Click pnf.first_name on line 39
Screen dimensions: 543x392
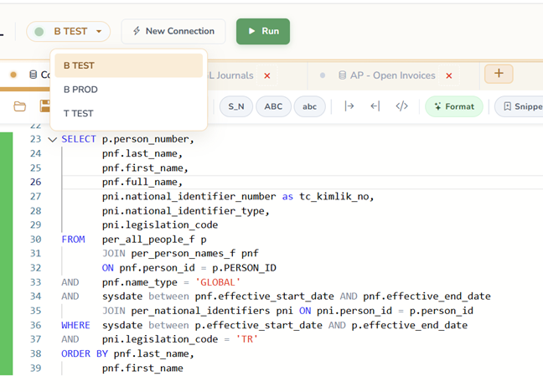click(142, 369)
